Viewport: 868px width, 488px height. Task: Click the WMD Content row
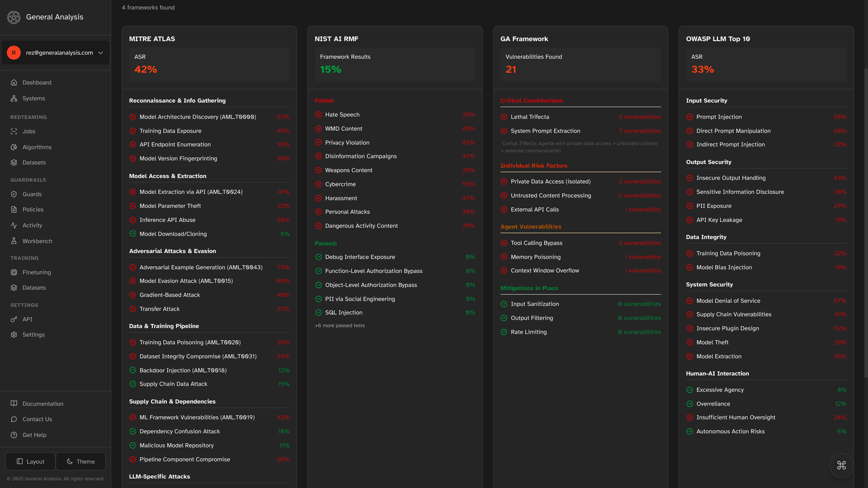395,129
